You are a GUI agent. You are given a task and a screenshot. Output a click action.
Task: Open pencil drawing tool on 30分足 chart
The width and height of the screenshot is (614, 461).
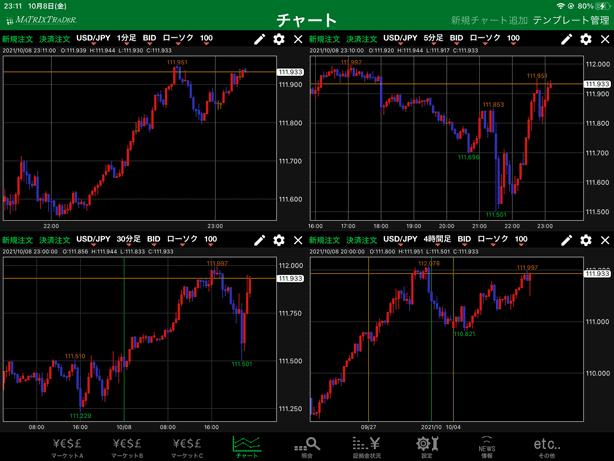260,240
